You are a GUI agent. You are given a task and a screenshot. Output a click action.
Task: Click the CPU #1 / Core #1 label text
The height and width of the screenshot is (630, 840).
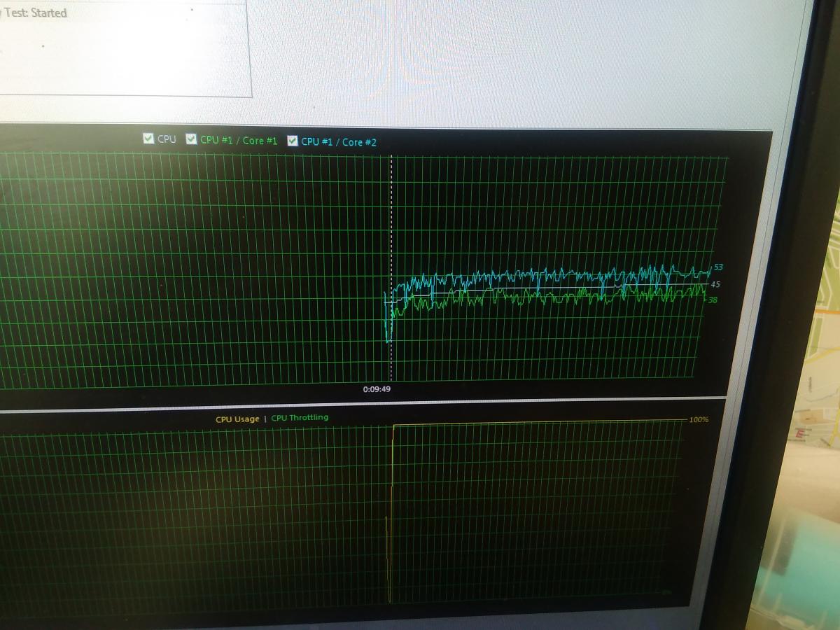click(x=239, y=140)
